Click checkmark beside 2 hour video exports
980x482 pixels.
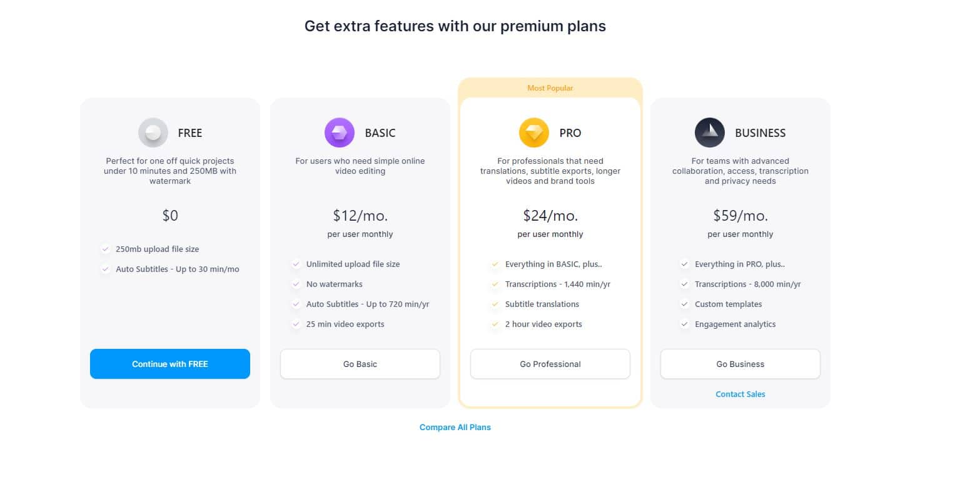[495, 324]
